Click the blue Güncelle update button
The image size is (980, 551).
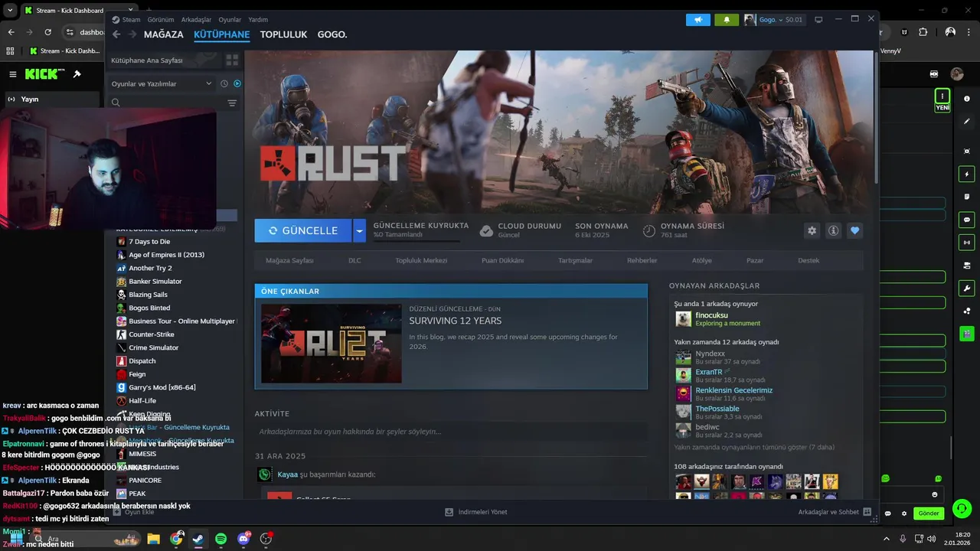click(303, 230)
